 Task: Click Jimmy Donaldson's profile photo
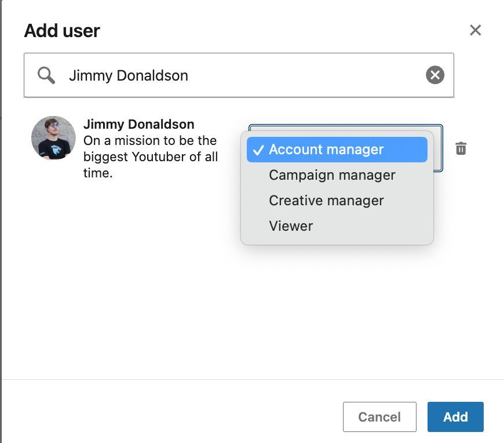click(x=53, y=138)
